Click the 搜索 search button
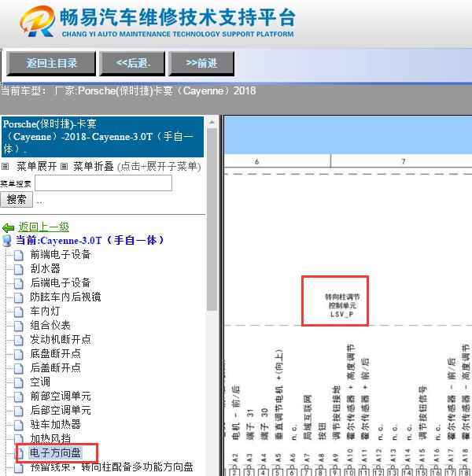The width and height of the screenshot is (472, 476). [x=17, y=199]
